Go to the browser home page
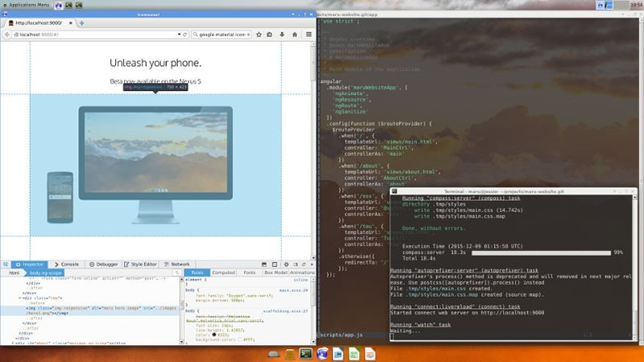The image size is (644, 362). (x=295, y=35)
